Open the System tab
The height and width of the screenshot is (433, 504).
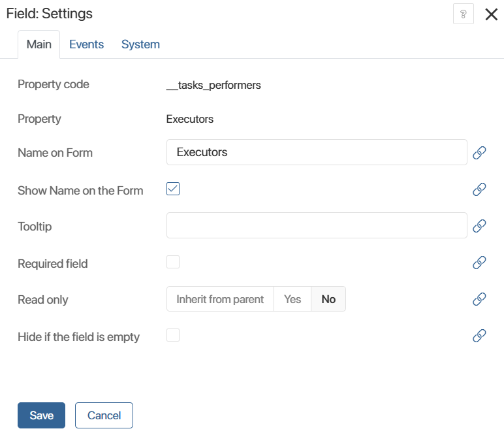pos(140,44)
